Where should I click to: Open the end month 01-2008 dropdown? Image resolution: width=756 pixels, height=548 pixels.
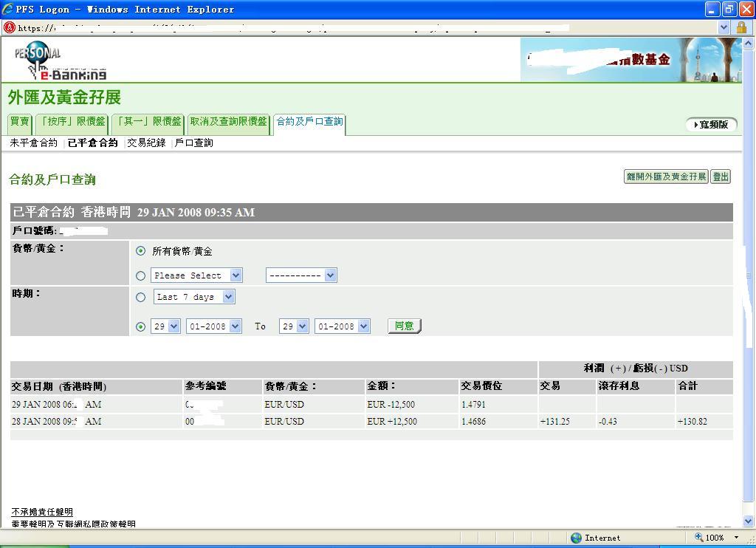click(x=343, y=326)
